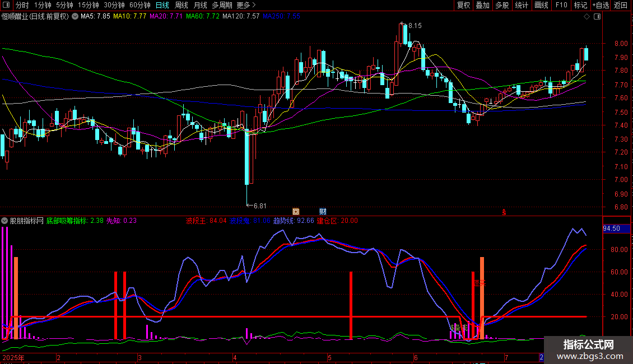Click the 恒顺醋业(日线.前复权) title
This screenshot has height=364, width=633.
pyautogui.click(x=35, y=16)
